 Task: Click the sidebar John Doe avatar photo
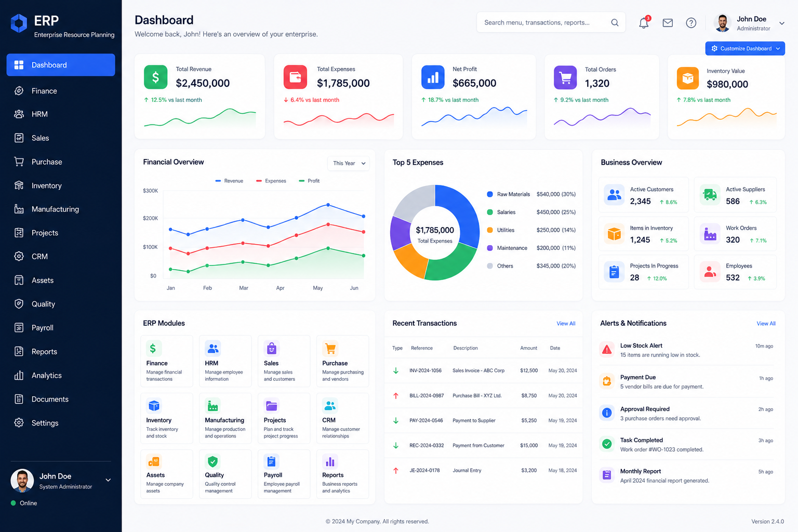[22, 481]
